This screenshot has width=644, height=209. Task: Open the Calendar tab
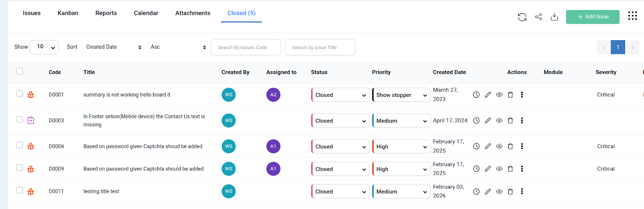point(146,13)
